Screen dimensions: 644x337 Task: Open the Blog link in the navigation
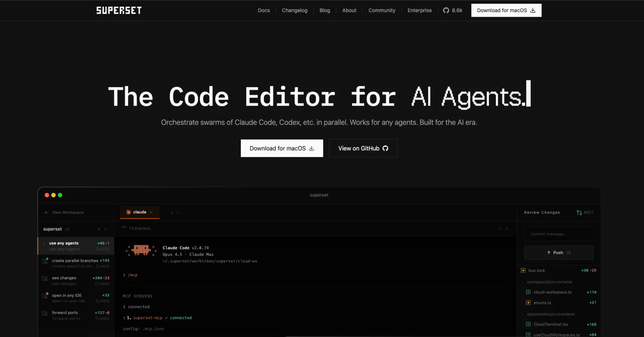pos(325,10)
